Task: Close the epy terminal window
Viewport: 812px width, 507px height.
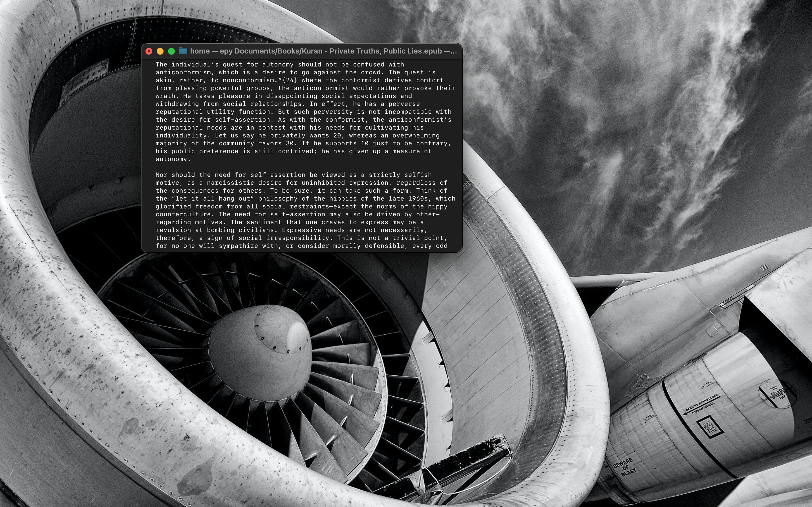Action: point(149,51)
